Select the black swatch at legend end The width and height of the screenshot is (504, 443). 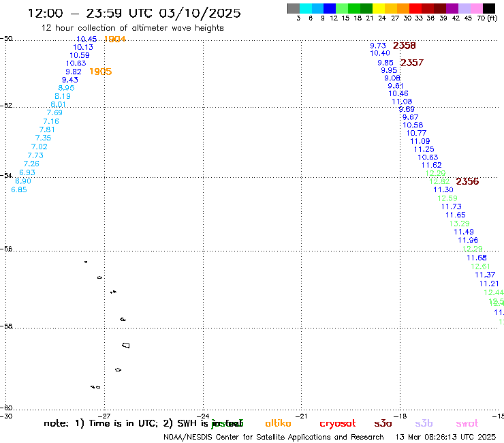point(489,8)
